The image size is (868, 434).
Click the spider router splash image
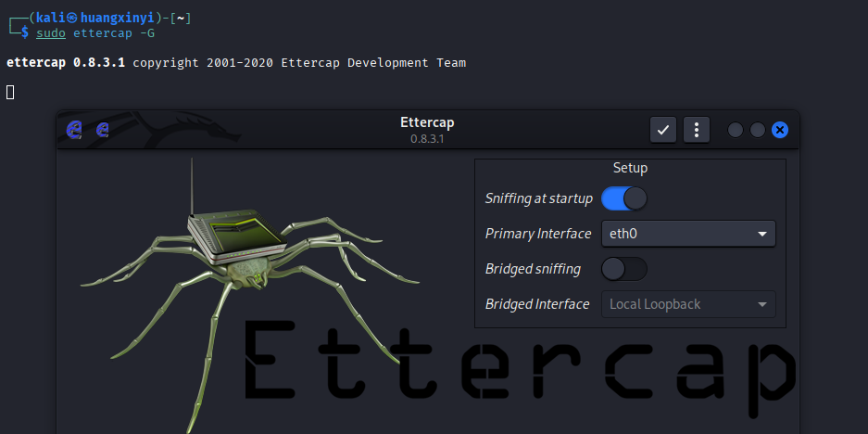[249, 294]
